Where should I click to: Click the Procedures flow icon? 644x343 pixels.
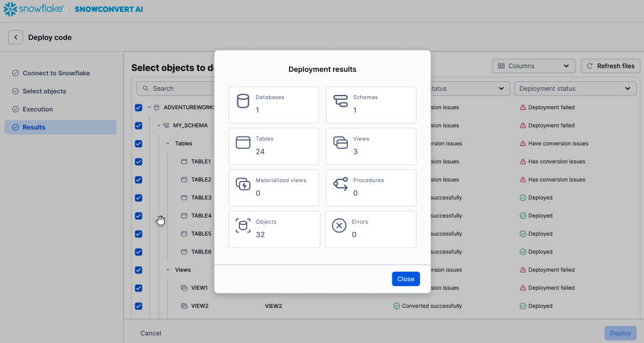coord(340,184)
